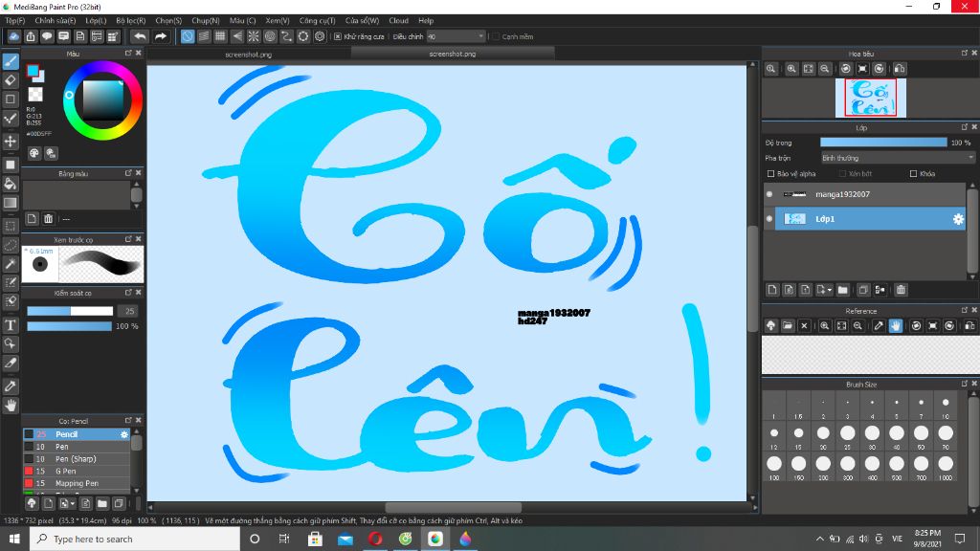Click the cloud save icon in toolbar
This screenshot has width=980, height=551.
point(13,36)
